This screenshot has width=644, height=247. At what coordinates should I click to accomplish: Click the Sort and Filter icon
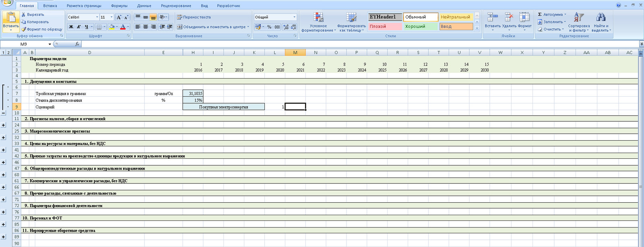click(x=578, y=17)
